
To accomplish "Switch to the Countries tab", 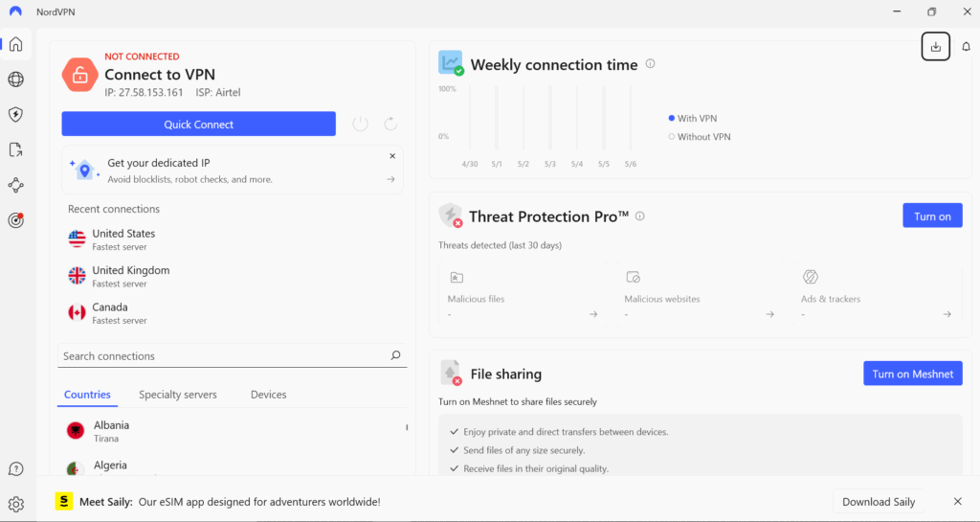I will pos(87,396).
